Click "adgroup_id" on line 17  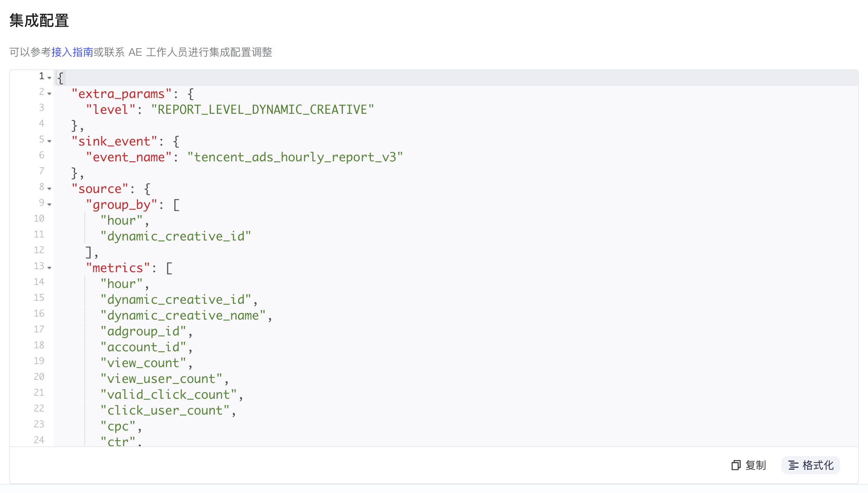[143, 331]
